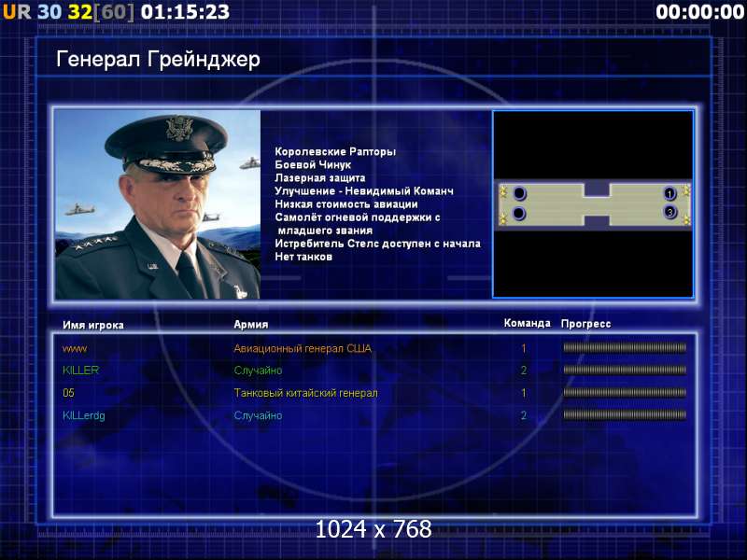Click the '1024 x 768' resolution text
Viewport: 747px width, 560px height.
pyautogui.click(x=373, y=529)
